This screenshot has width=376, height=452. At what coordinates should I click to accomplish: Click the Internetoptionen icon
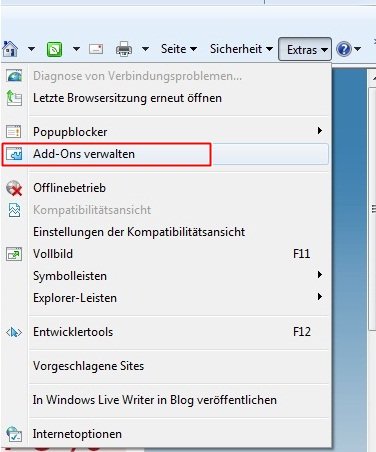(x=14, y=434)
